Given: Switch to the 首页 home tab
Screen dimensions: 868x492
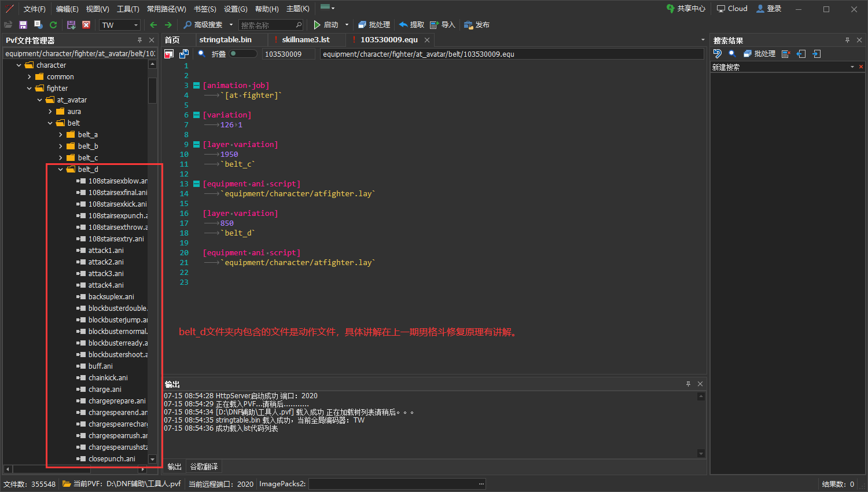Looking at the screenshot, I should pyautogui.click(x=172, y=40).
